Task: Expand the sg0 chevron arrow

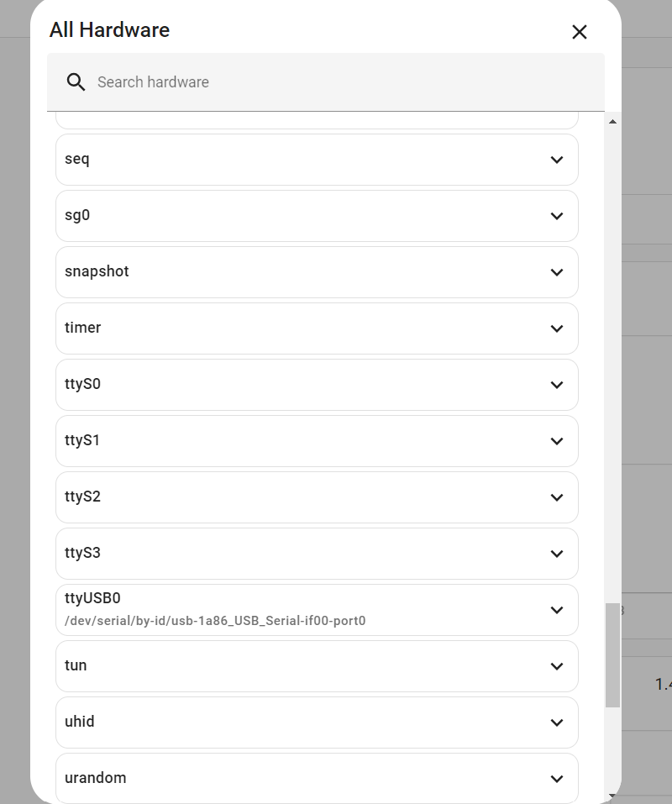Action: [x=556, y=216]
